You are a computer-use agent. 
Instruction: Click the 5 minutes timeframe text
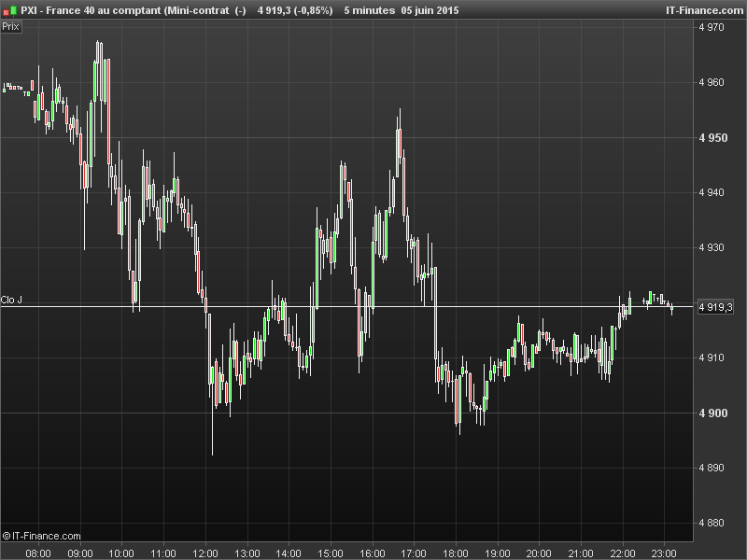370,10
